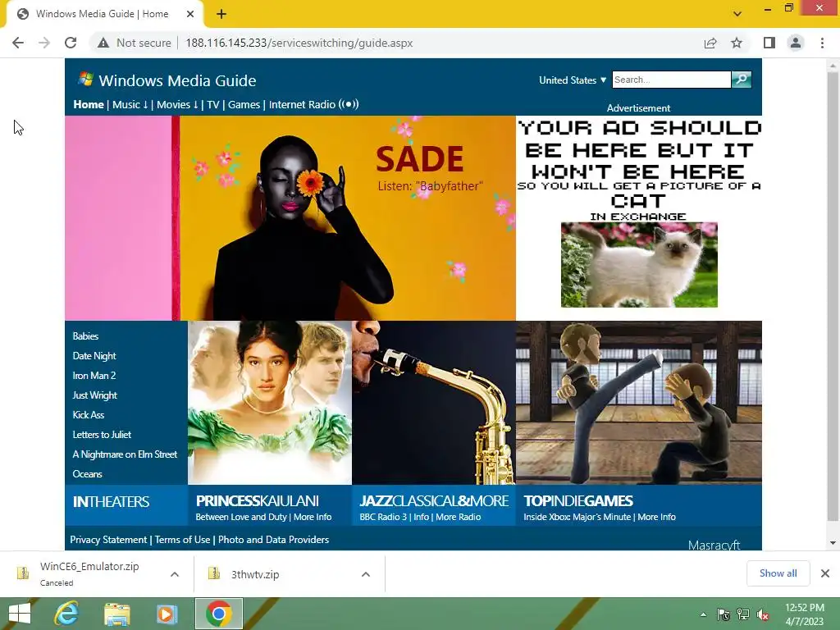Click the BBC Radio 3 link

(383, 517)
